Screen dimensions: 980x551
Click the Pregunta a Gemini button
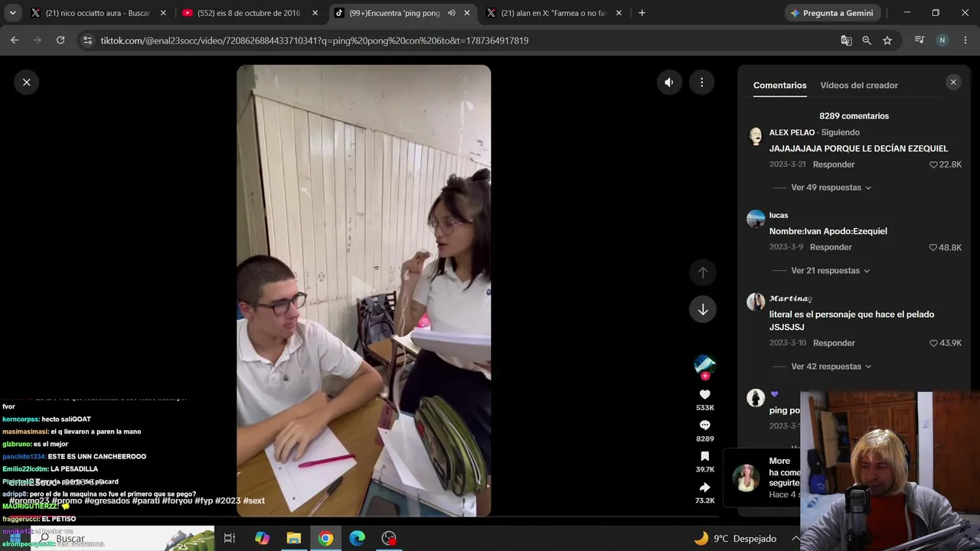click(832, 13)
